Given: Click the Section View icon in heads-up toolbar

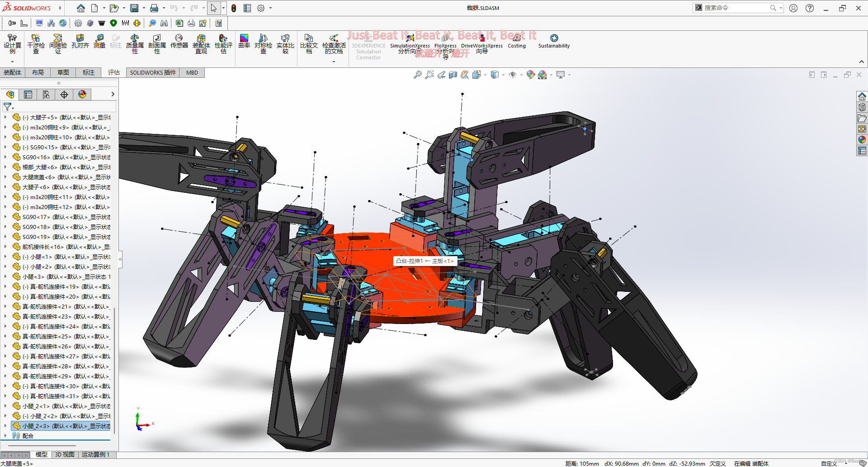Looking at the screenshot, I should point(453,75).
